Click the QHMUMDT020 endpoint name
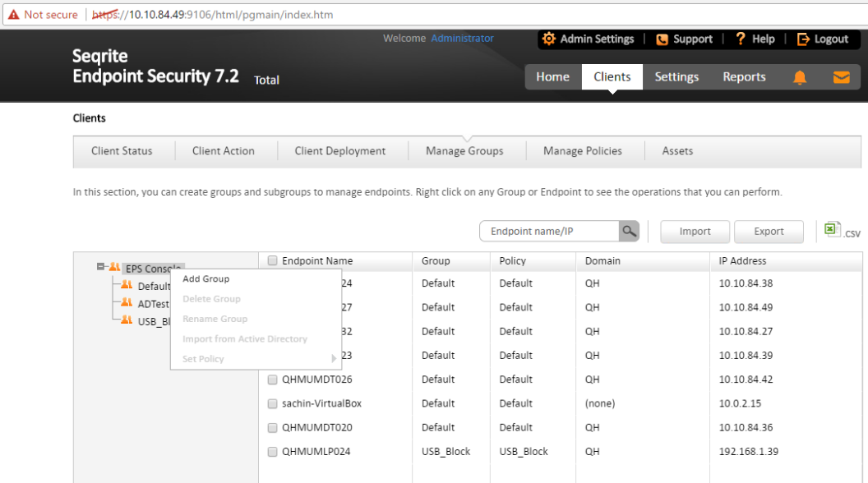The width and height of the screenshot is (868, 483). pyautogui.click(x=317, y=428)
